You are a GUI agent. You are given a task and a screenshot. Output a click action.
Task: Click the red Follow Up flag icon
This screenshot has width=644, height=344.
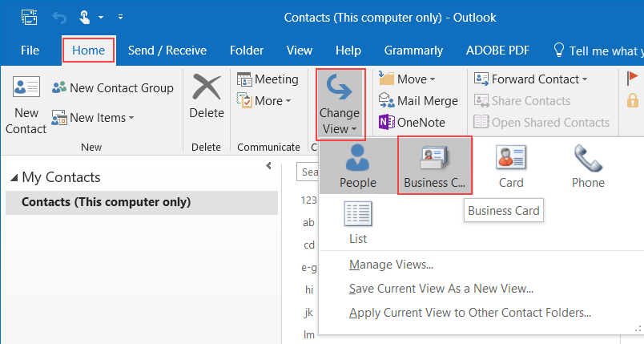pyautogui.click(x=633, y=78)
